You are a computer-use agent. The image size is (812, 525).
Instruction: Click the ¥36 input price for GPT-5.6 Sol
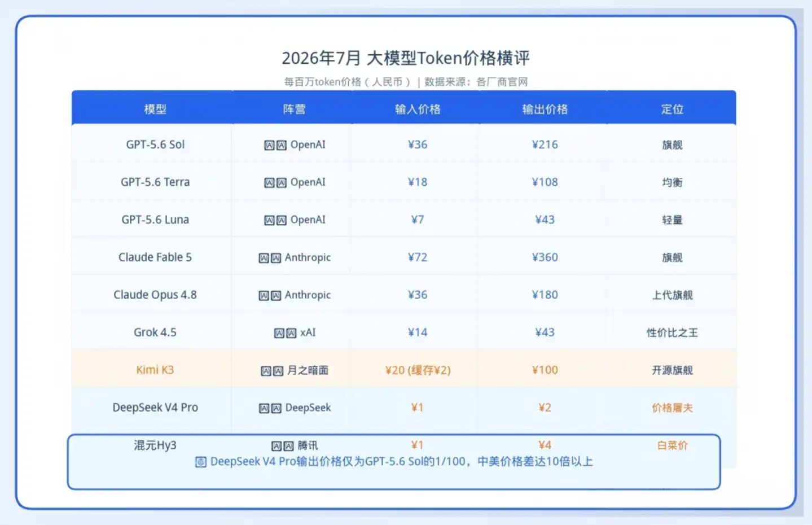[x=418, y=145]
